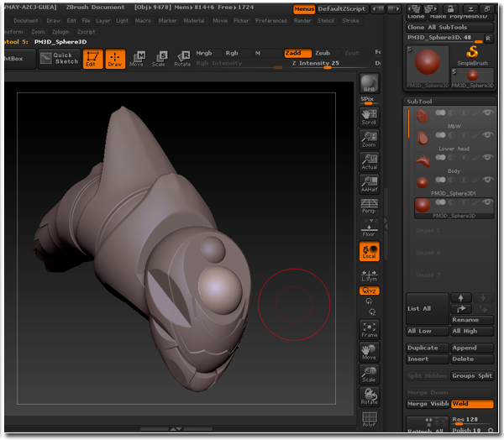The image size is (504, 440).
Task: Click the AAHalf icon
Action: pos(369,185)
